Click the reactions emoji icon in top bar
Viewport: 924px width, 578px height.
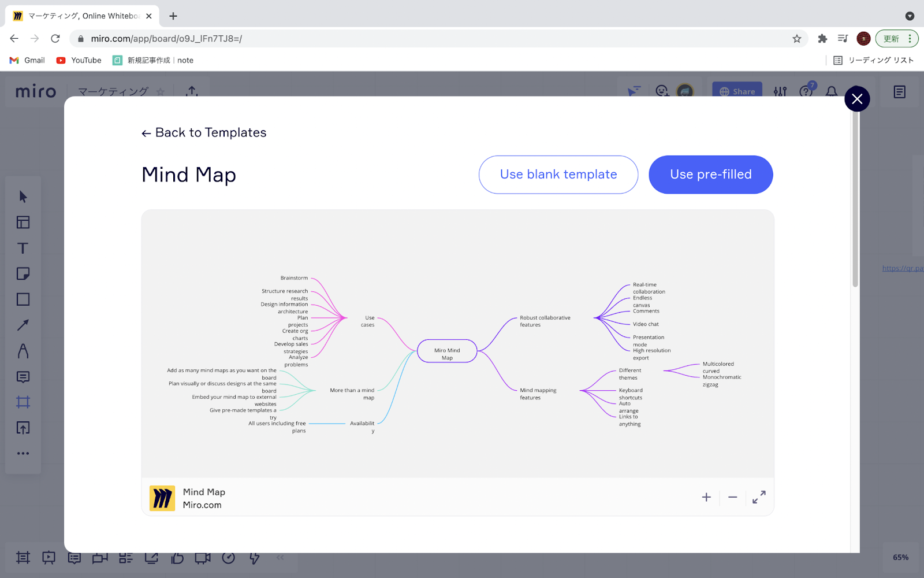click(x=662, y=91)
